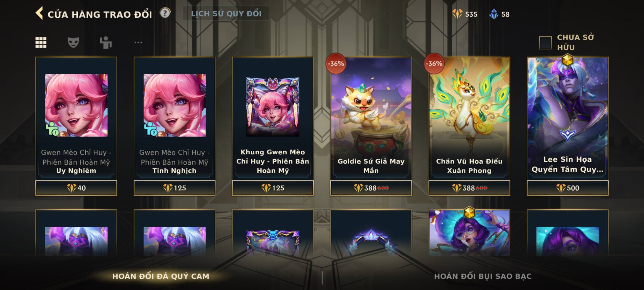The height and width of the screenshot is (290, 644).
Task: Purchase Lee Sin skin for 500 gems
Action: click(568, 188)
